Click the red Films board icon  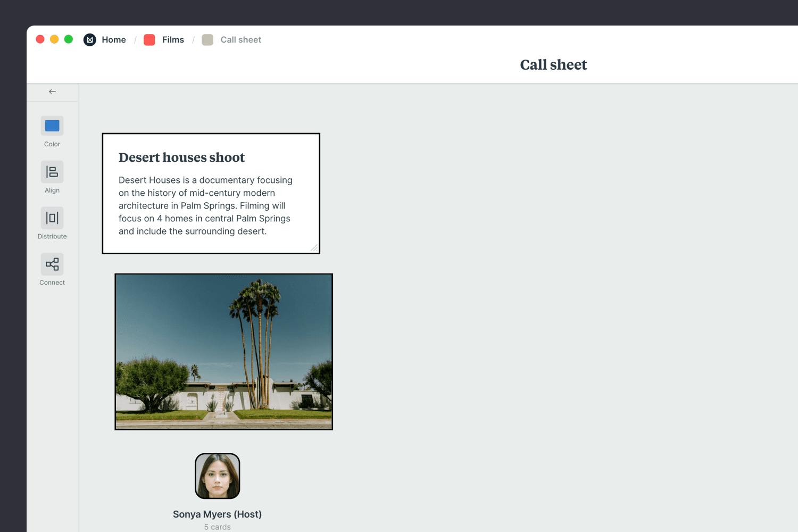click(149, 40)
